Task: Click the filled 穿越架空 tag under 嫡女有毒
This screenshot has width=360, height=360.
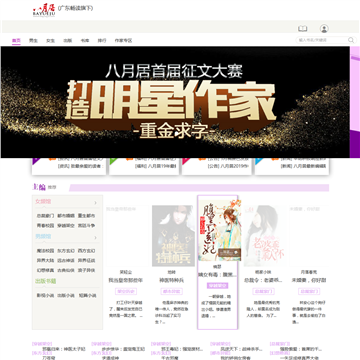Action: (x=217, y=286)
